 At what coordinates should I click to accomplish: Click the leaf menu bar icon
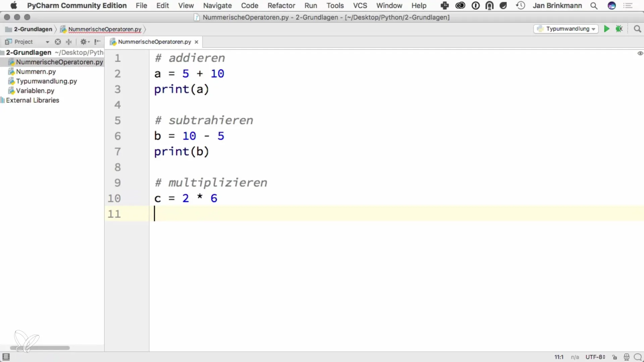point(503,6)
